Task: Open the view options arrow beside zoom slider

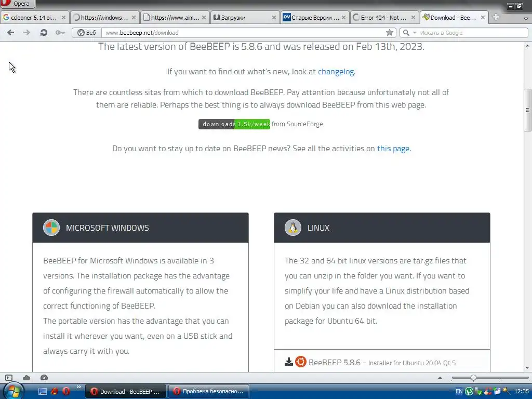Action: pyautogui.click(x=440, y=378)
